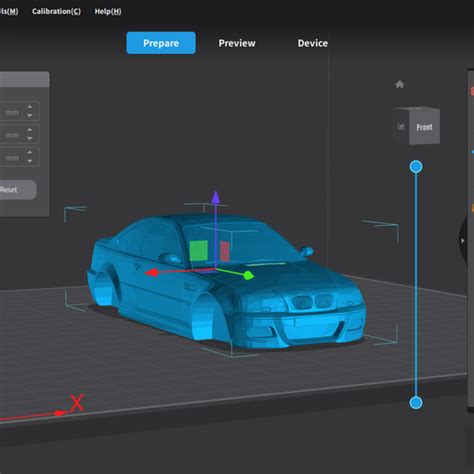Select the Prepare tab
This screenshot has height=474, width=474.
(161, 43)
